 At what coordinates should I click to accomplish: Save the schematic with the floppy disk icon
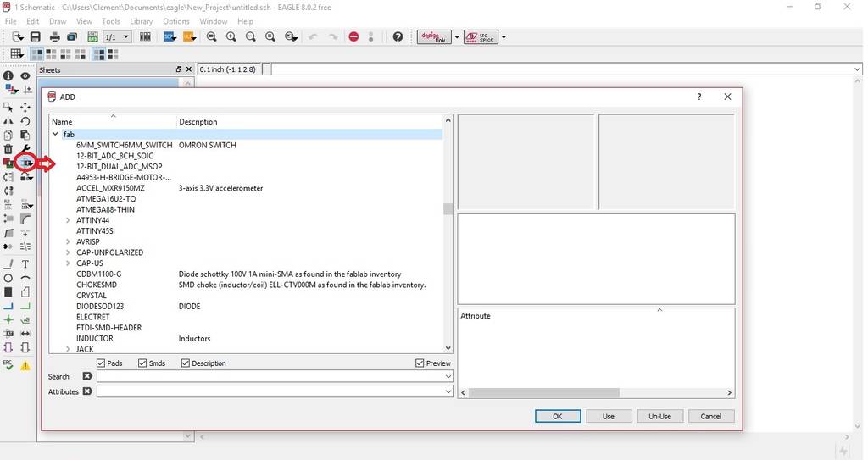36,37
